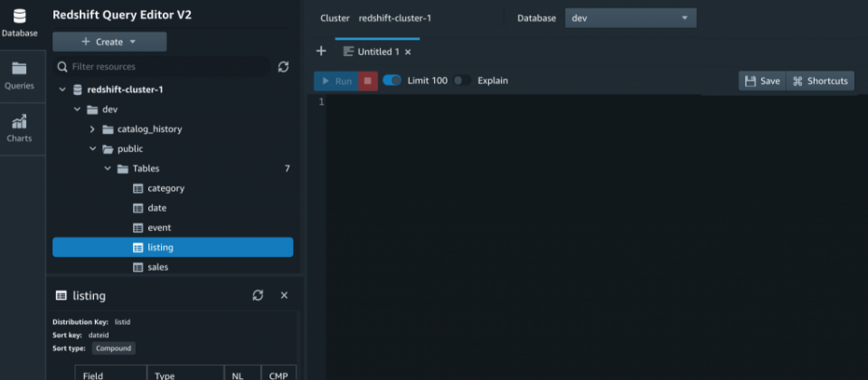Screen dimensions: 868x380
Task: Focus the Filter resources search field
Action: [x=162, y=66]
